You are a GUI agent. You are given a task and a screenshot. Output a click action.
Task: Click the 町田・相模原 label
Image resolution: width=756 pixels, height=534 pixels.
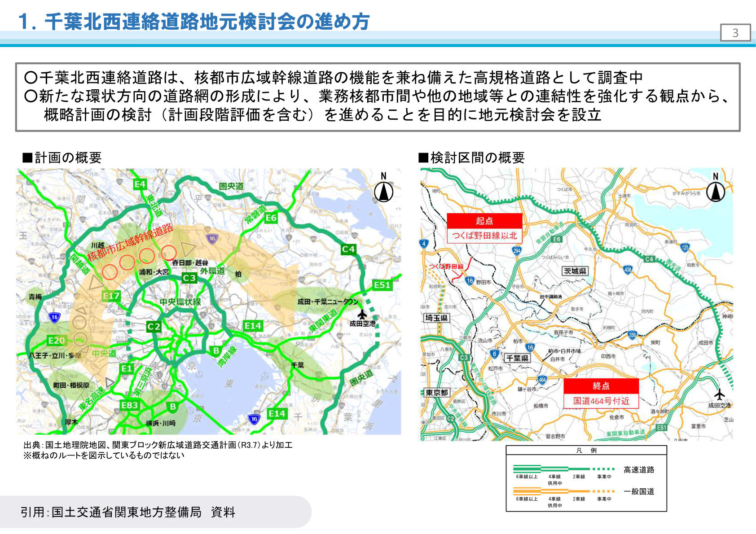(71, 385)
